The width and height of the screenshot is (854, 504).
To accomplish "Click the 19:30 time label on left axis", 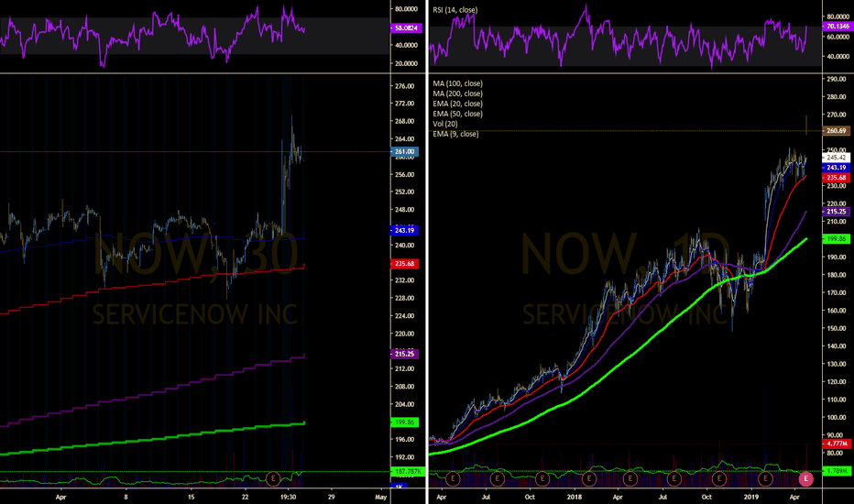I will click(288, 497).
